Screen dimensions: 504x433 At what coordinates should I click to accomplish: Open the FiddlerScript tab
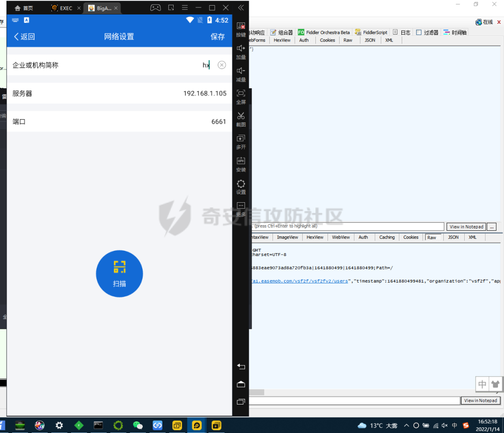(371, 32)
